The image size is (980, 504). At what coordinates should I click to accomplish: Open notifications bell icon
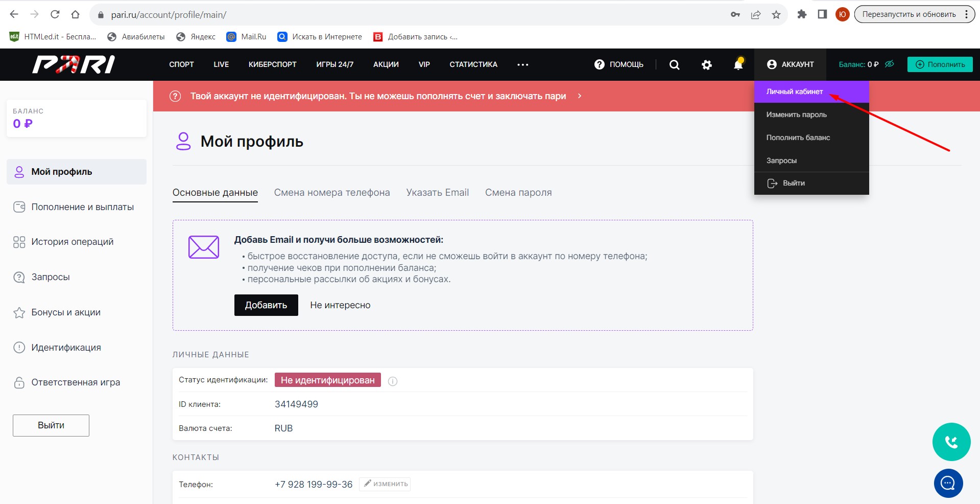coord(738,64)
